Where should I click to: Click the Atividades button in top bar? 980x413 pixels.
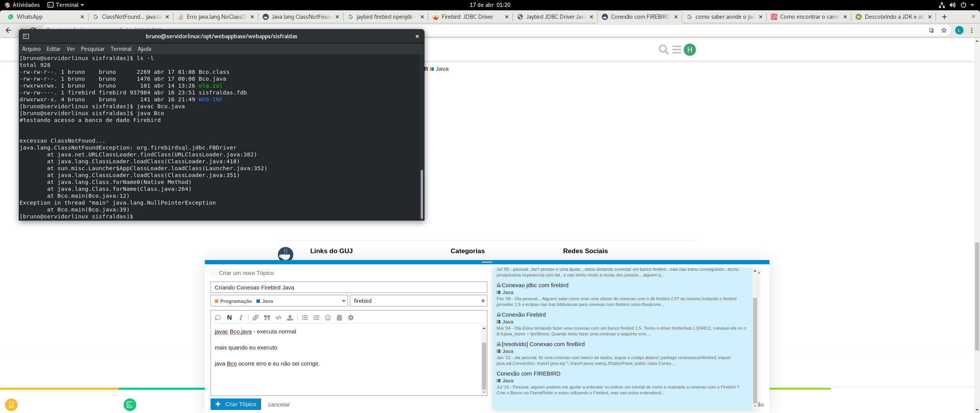(22, 5)
